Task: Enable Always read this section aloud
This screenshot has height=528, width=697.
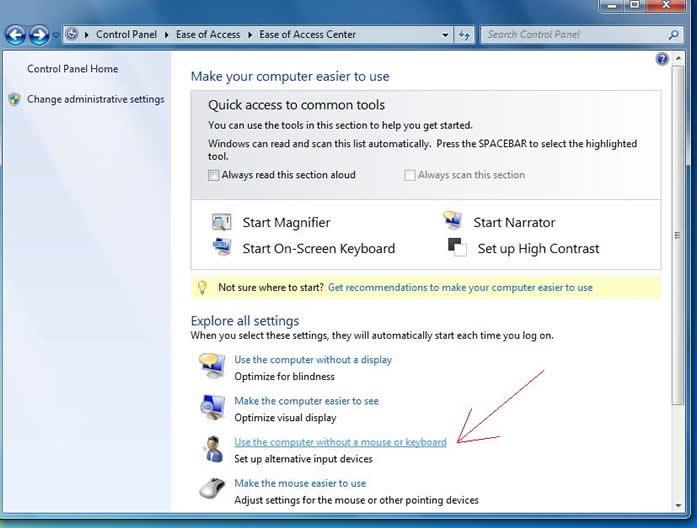Action: [x=214, y=175]
